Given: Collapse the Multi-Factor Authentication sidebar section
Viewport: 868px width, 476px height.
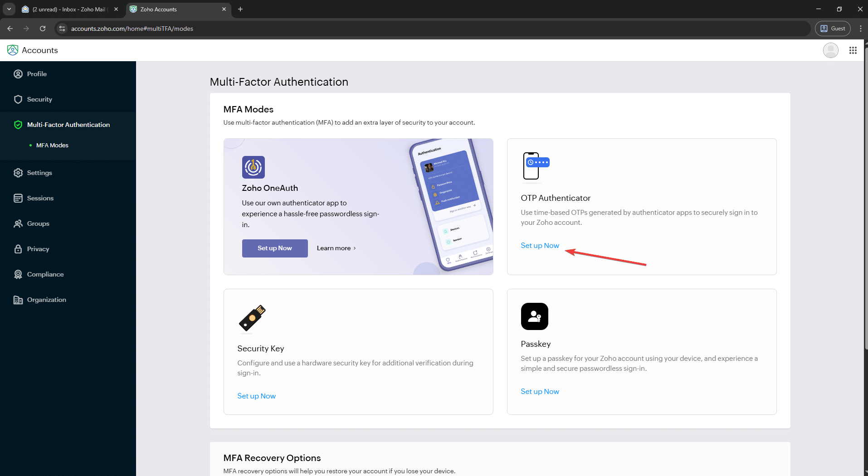Looking at the screenshot, I should pyautogui.click(x=68, y=125).
